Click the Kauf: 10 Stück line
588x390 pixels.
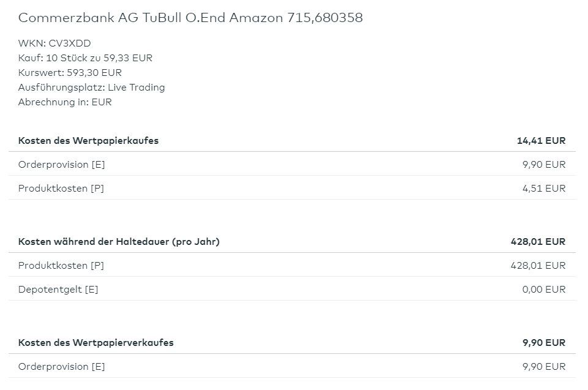tap(85, 58)
